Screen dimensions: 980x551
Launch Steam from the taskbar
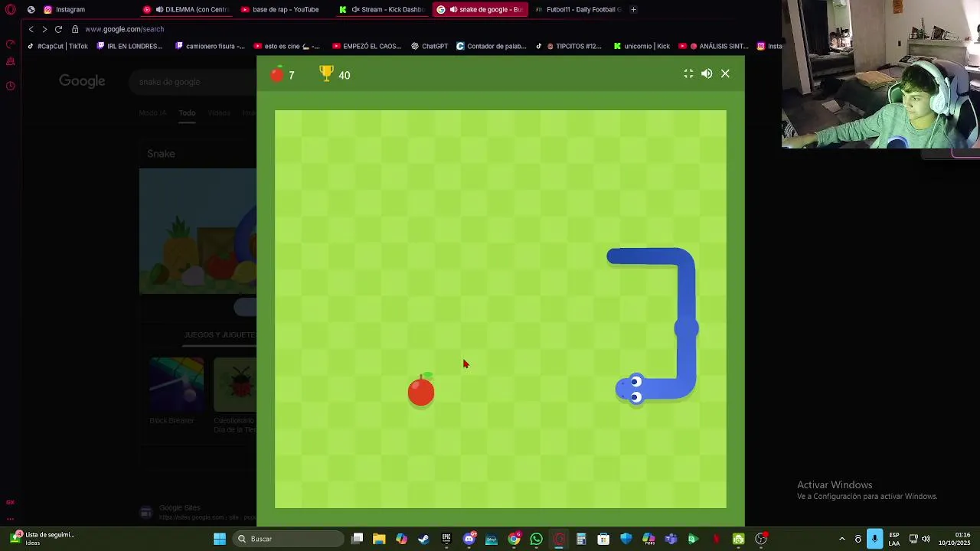coord(423,539)
